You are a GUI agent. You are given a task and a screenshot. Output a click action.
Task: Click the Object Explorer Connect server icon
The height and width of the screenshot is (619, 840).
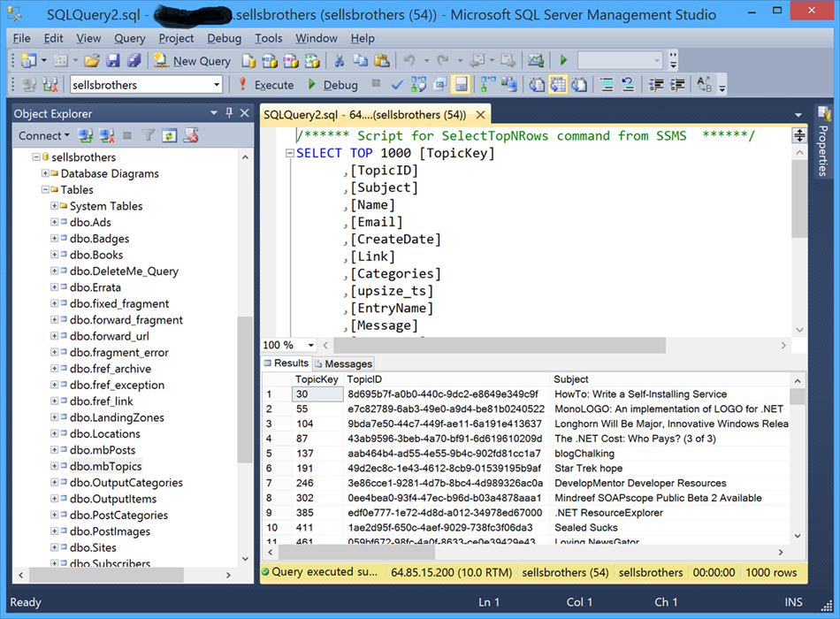[x=85, y=136]
